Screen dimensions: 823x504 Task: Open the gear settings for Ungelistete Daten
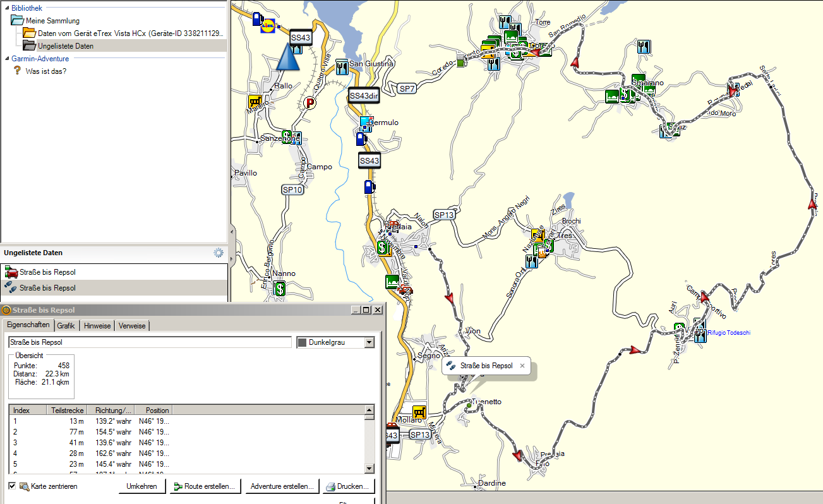pos(219,253)
